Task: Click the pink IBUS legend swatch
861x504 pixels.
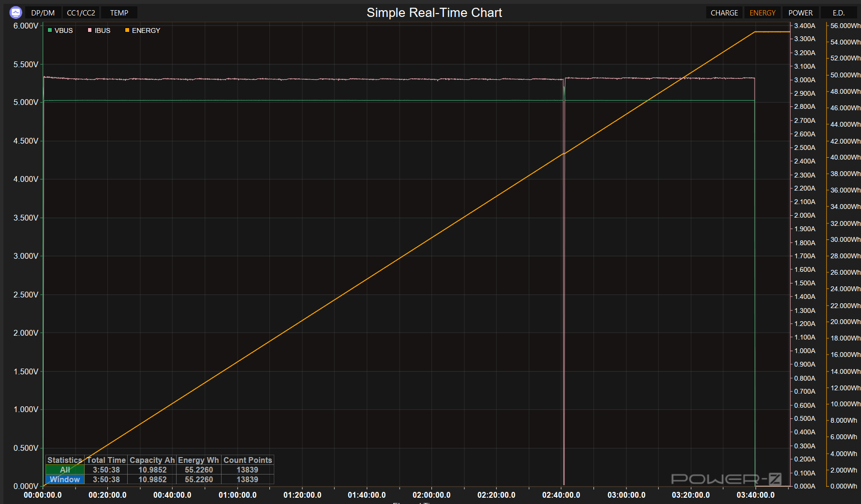Action: 90,30
